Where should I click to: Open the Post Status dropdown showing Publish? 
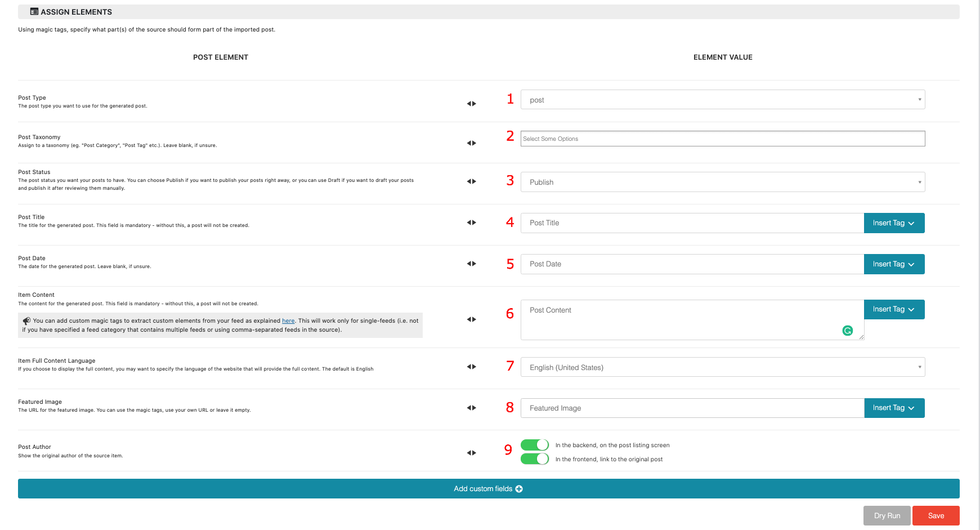tap(723, 181)
